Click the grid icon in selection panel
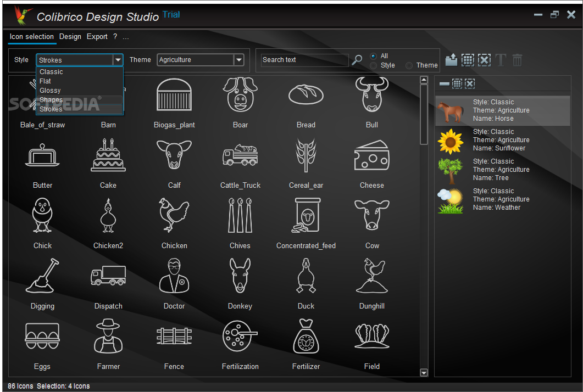Viewport: 583px width, 392px height. click(x=457, y=83)
